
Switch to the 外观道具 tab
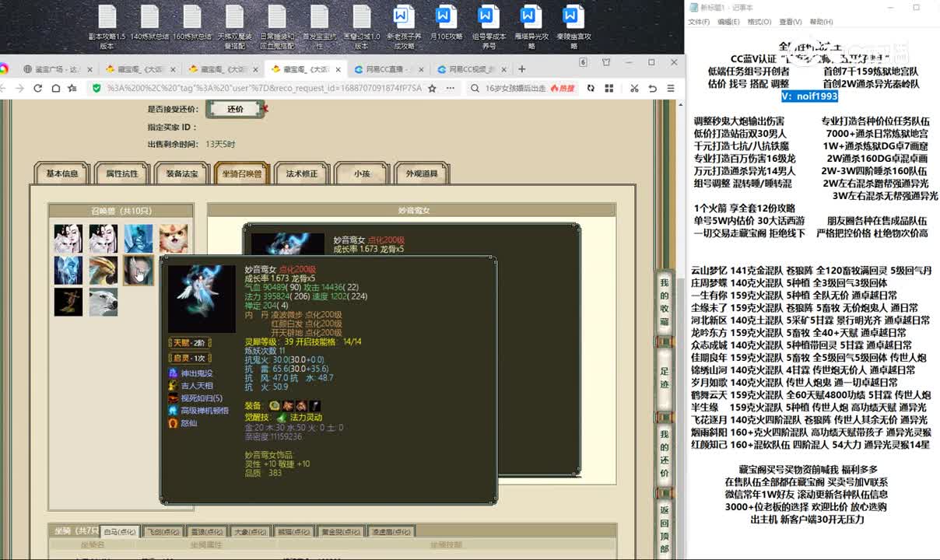pos(422,173)
